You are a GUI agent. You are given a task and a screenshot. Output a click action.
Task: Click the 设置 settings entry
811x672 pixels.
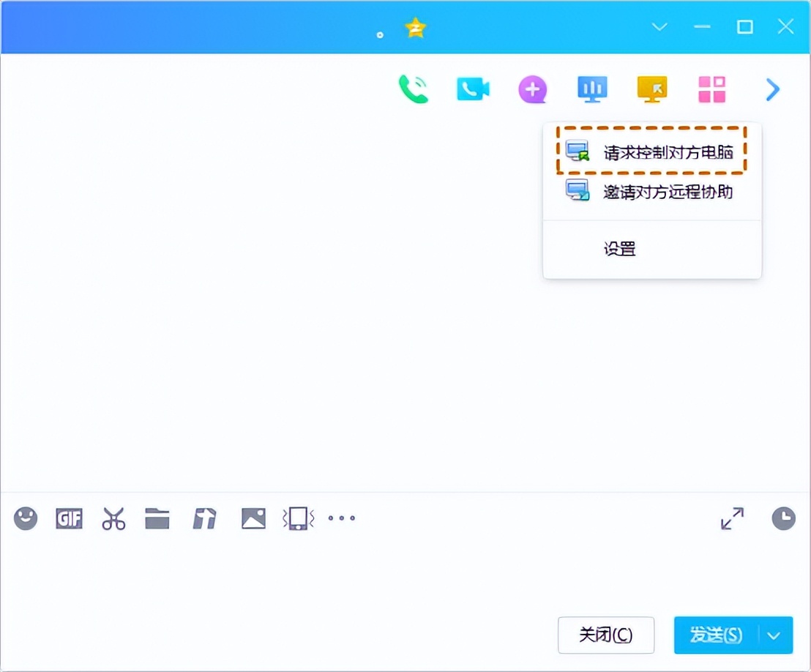(x=619, y=248)
